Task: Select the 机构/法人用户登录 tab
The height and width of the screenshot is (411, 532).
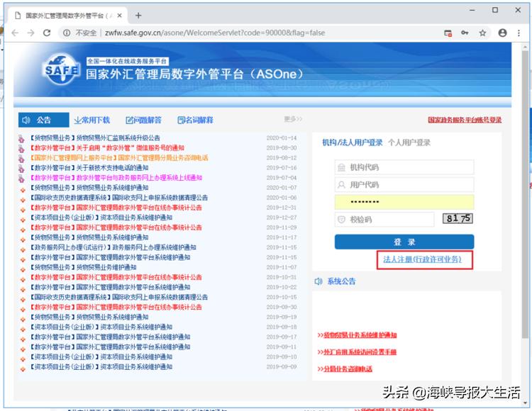Action: click(352, 142)
